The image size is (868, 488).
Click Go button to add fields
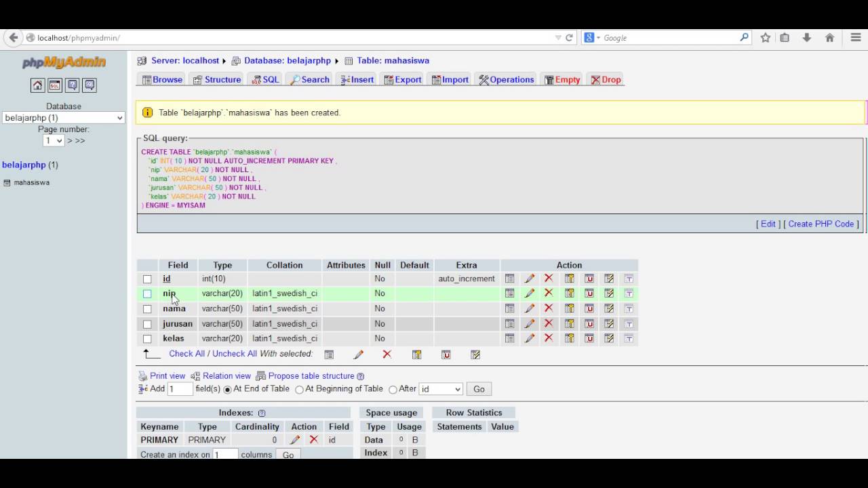479,389
